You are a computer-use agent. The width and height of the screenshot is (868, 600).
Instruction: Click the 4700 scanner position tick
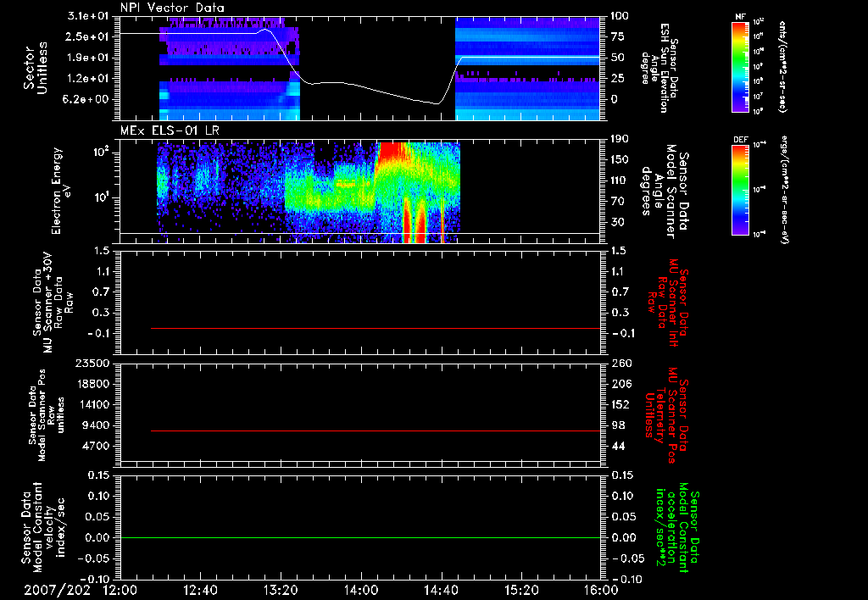[x=95, y=446]
